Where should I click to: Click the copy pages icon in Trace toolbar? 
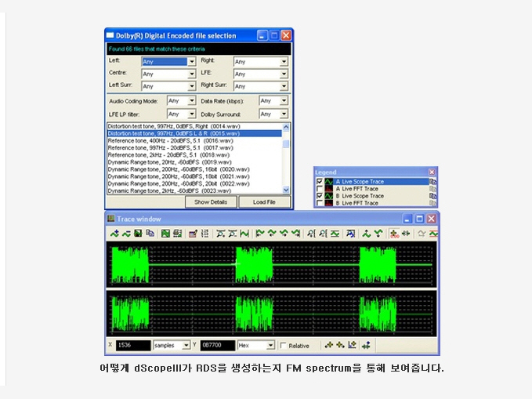coord(150,234)
